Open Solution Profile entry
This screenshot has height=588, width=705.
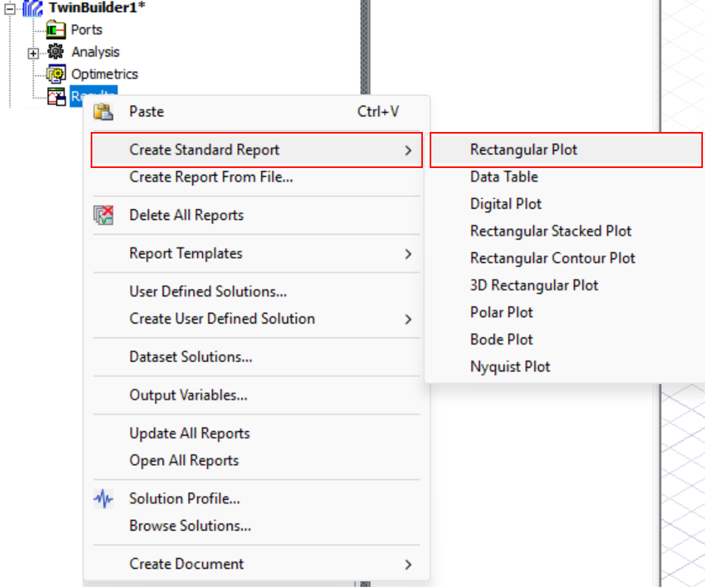click(257, 499)
